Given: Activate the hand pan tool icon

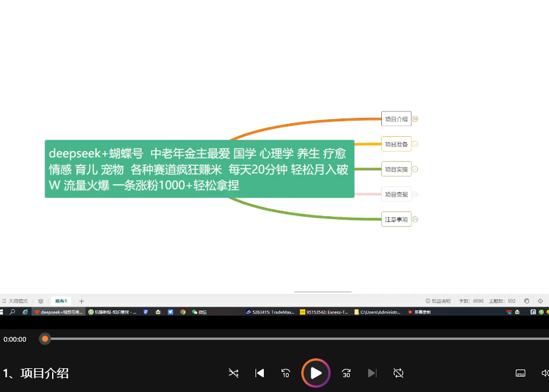Looking at the screenshot, I should pos(526,301).
